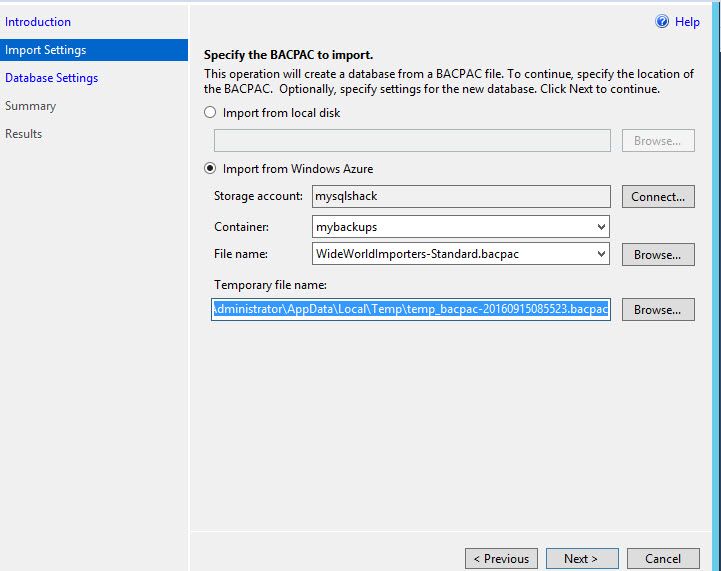Click the Next button
This screenshot has width=721, height=571.
(x=581, y=559)
